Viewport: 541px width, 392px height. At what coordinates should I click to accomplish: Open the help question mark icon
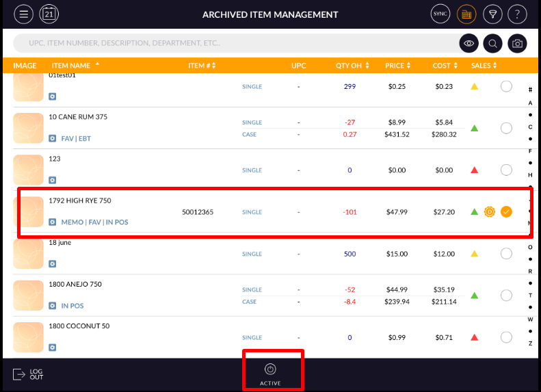click(x=518, y=14)
